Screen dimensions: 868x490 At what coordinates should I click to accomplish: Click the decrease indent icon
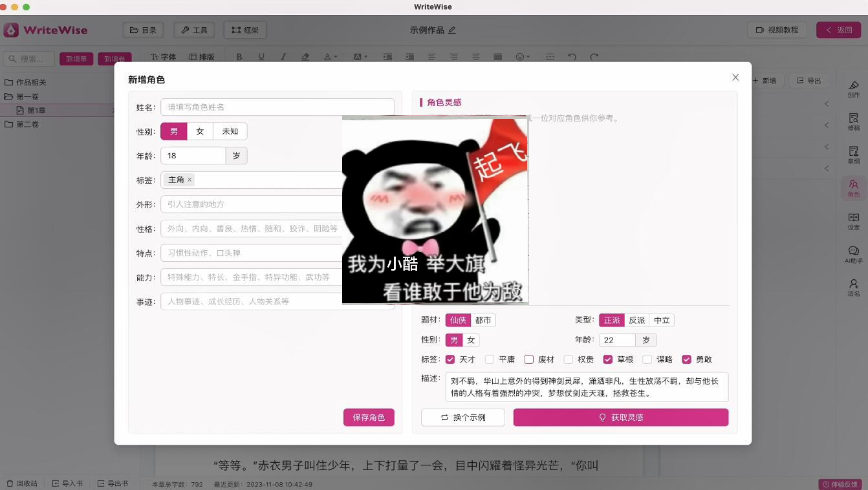409,57
